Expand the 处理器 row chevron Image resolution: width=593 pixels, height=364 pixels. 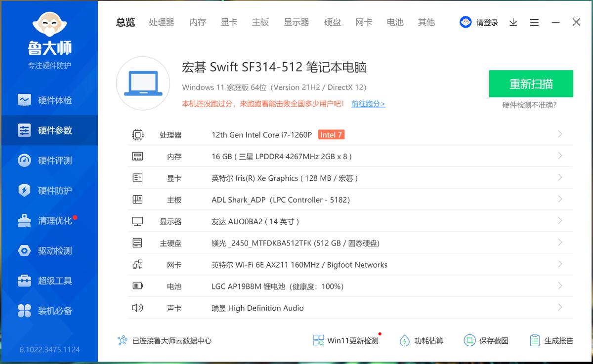pyautogui.click(x=560, y=134)
